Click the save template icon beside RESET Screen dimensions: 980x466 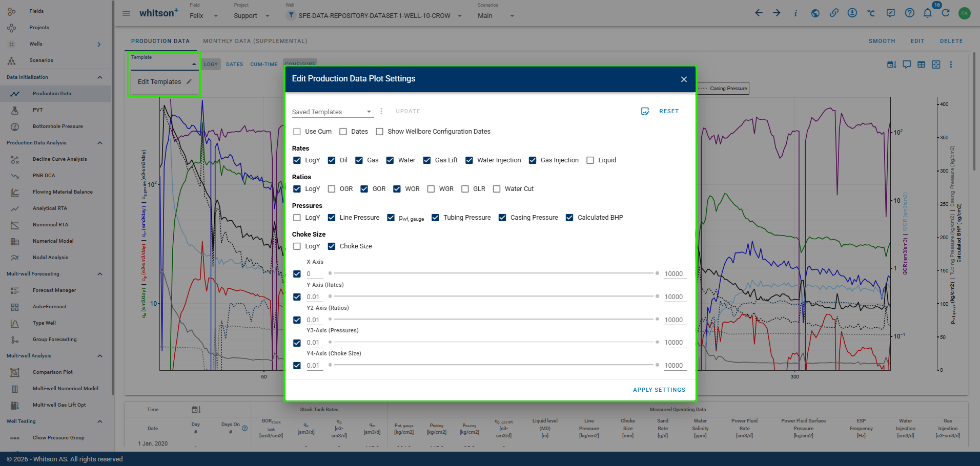point(645,111)
